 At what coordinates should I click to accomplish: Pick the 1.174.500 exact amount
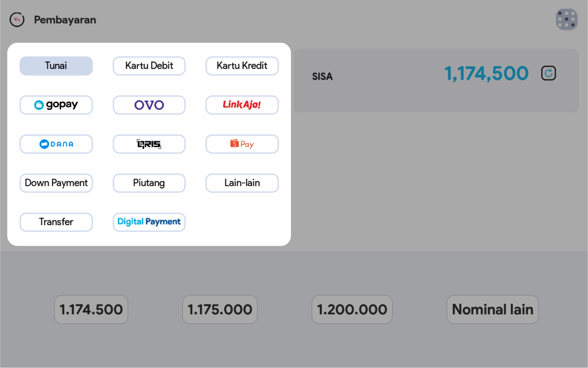click(x=91, y=309)
